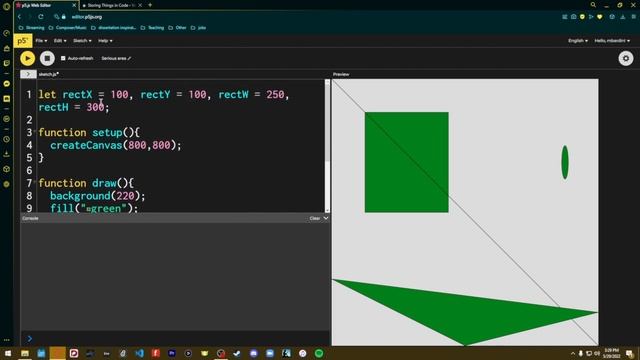The height and width of the screenshot is (360, 640).
Task: Open Discord from the taskbar
Action: (x=253, y=353)
